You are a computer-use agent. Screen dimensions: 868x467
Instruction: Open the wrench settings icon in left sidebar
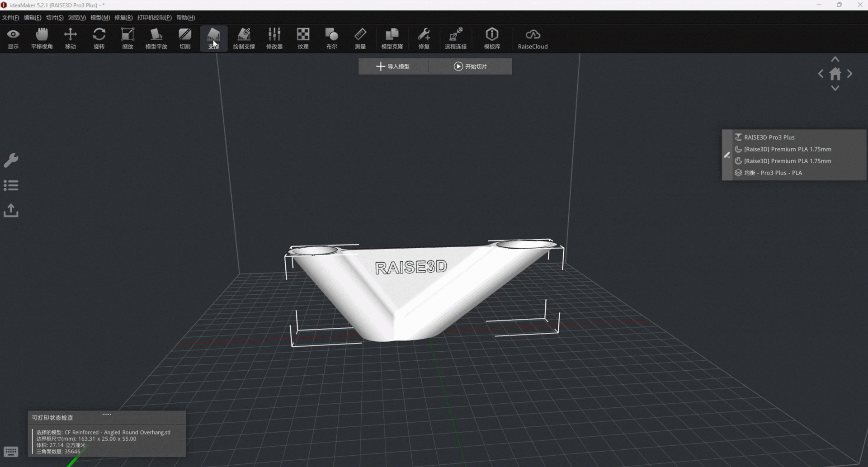11,160
